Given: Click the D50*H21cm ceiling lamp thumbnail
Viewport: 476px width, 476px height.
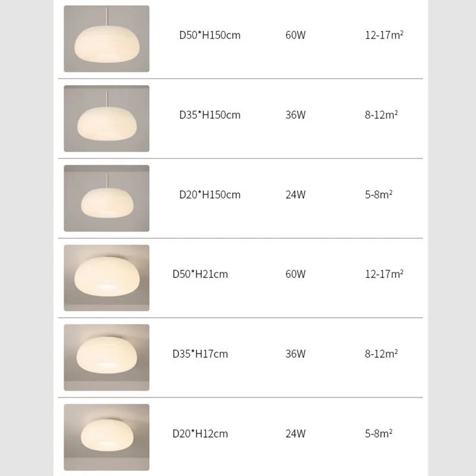Looking at the screenshot, I should (x=107, y=278).
